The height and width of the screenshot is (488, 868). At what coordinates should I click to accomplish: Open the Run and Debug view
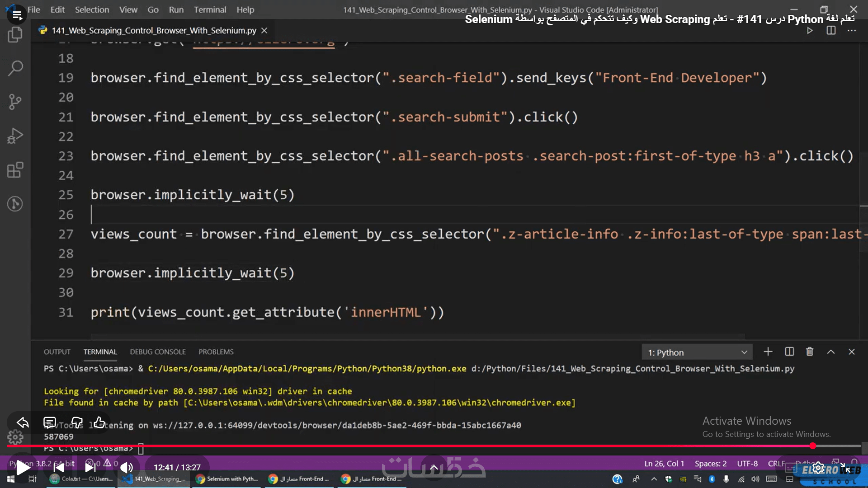[15, 136]
